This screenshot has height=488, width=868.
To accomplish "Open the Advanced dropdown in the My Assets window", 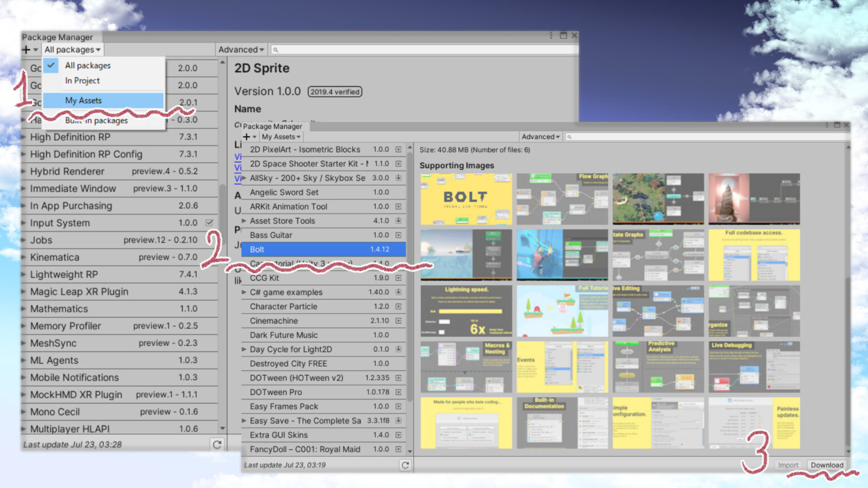I will click(x=540, y=137).
